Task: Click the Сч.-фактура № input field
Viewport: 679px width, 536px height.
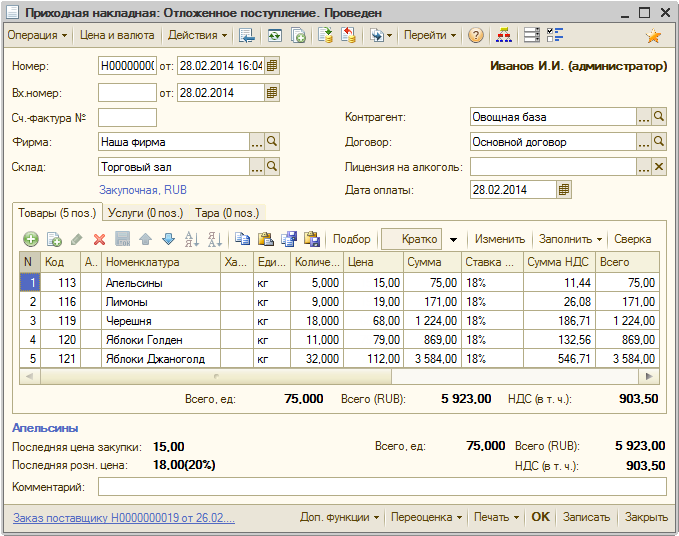Action: (127, 117)
